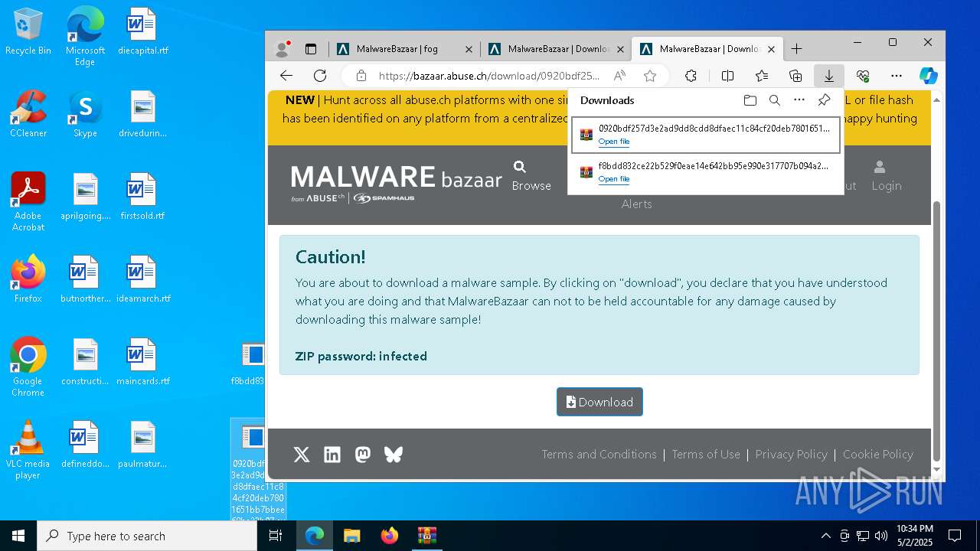The height and width of the screenshot is (551, 980).
Task: Open volume control in system tray
Action: point(881,536)
